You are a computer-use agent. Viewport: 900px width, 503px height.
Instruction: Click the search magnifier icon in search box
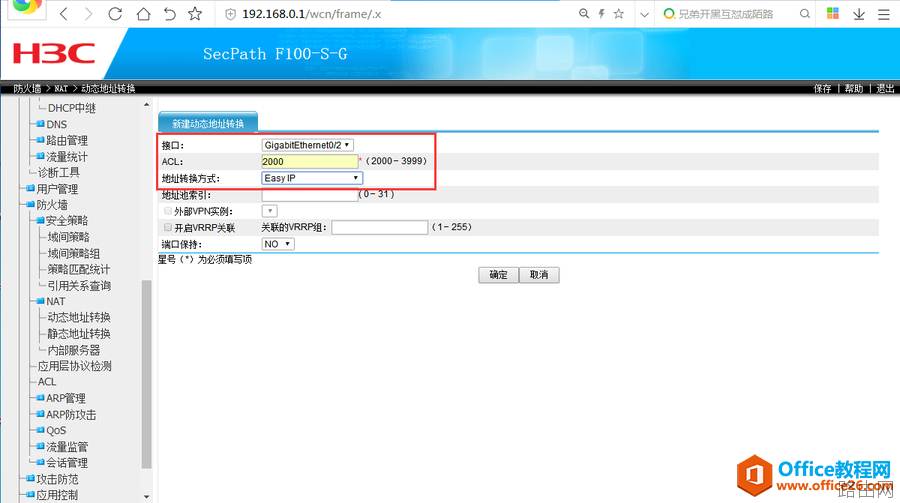[x=805, y=14]
